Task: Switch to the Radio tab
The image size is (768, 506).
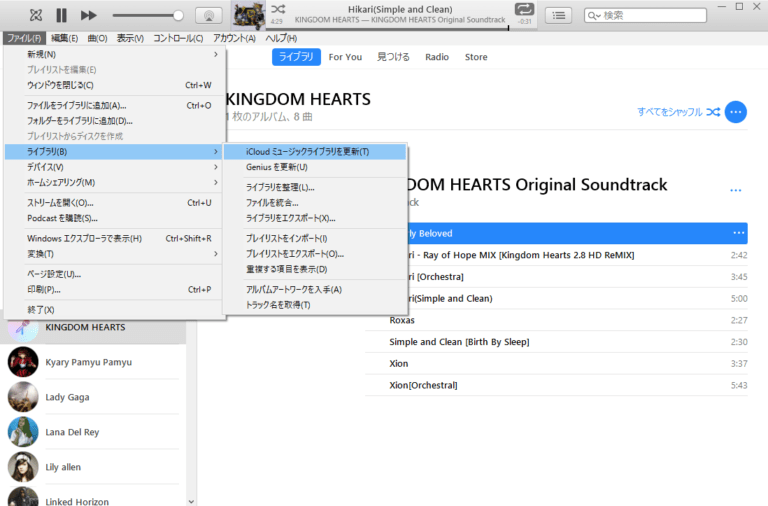Action: (437, 57)
